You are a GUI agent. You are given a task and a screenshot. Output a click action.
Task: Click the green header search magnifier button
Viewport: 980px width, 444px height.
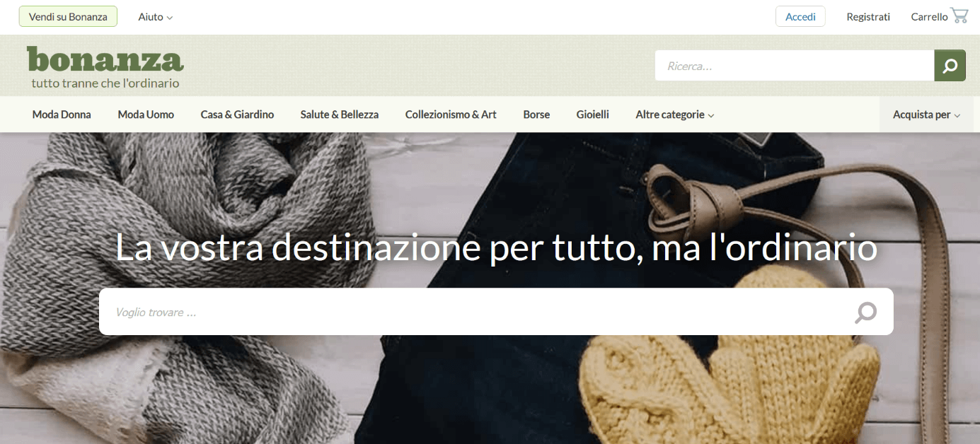pos(950,66)
